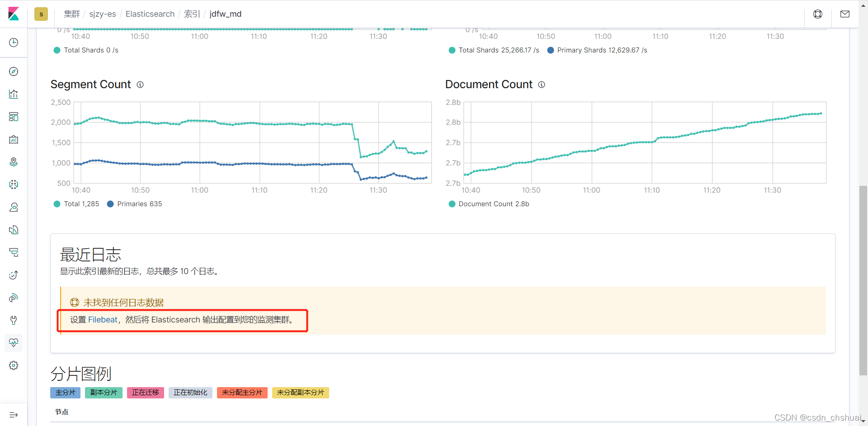
Task: Go to 集群 breadcrumb
Action: pyautogui.click(x=71, y=14)
